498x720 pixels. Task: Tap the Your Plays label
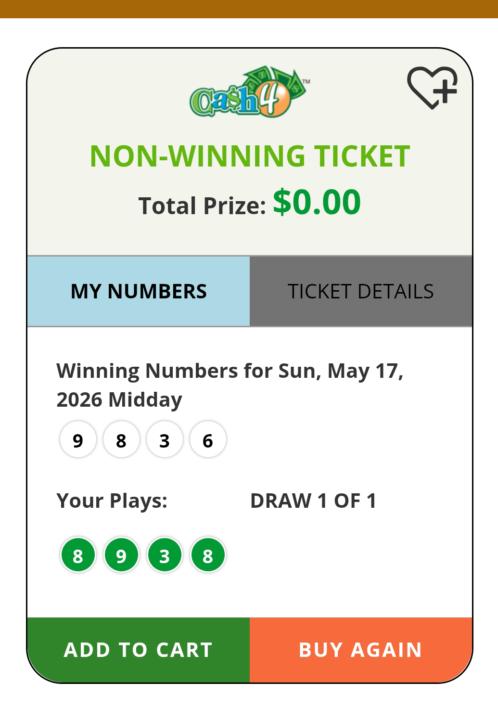(112, 501)
